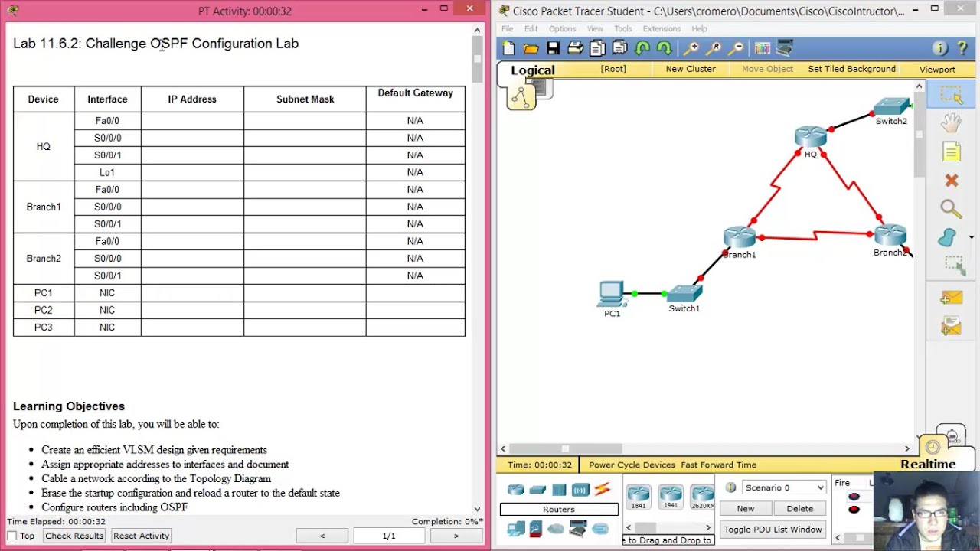Select the Routers device category icon
Image resolution: width=980 pixels, height=551 pixels.
(516, 490)
